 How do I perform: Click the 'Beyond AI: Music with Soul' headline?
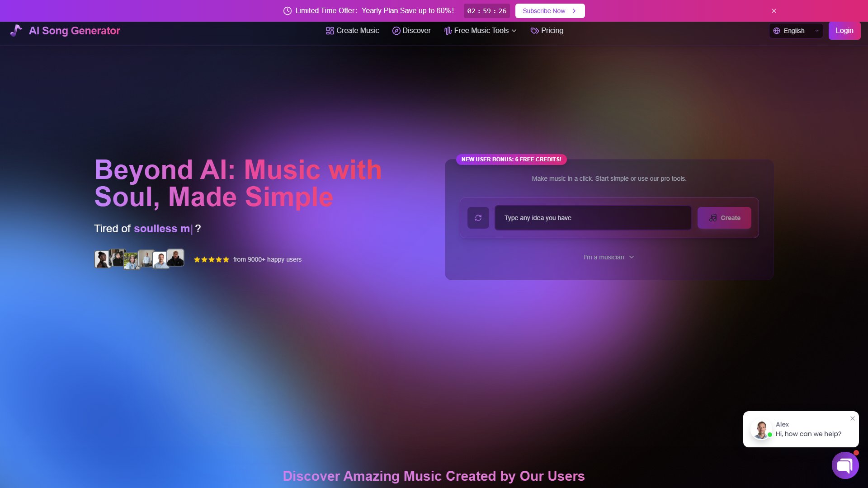pos(238,183)
